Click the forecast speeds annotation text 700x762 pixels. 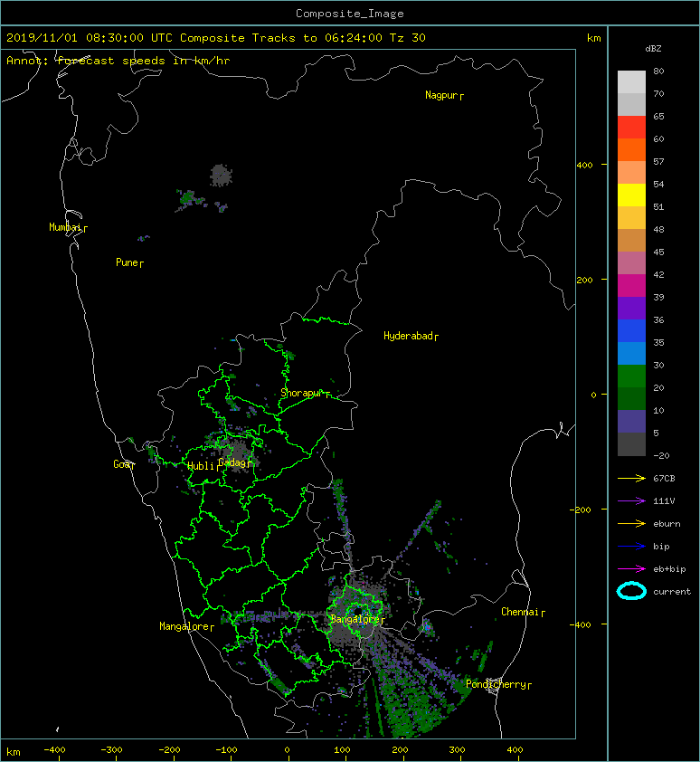[143, 61]
